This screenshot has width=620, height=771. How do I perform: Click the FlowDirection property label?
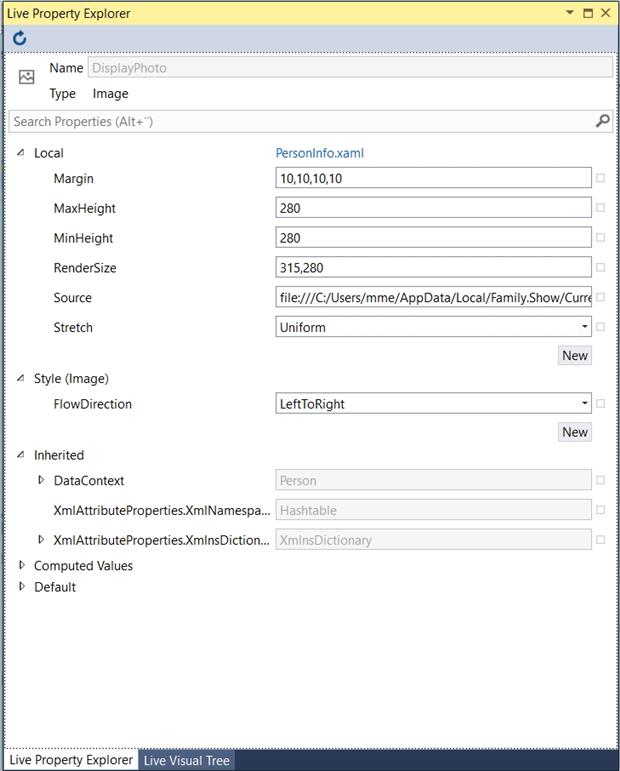[92, 404]
